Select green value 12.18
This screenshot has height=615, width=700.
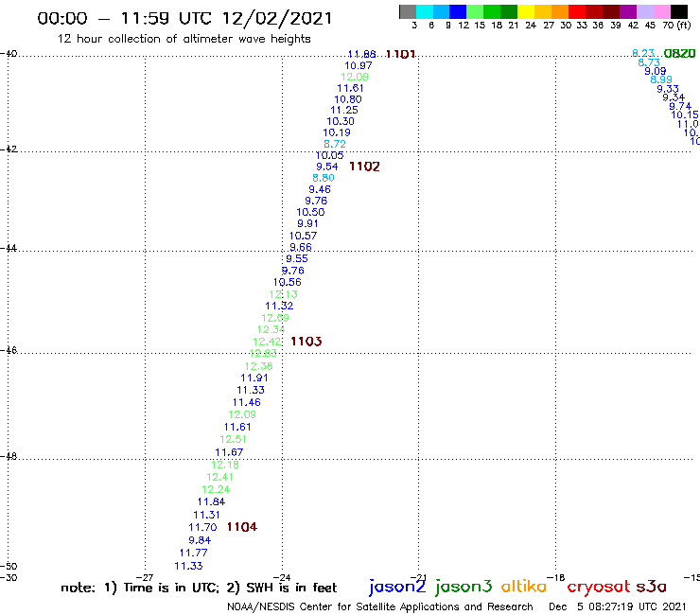coord(225,465)
